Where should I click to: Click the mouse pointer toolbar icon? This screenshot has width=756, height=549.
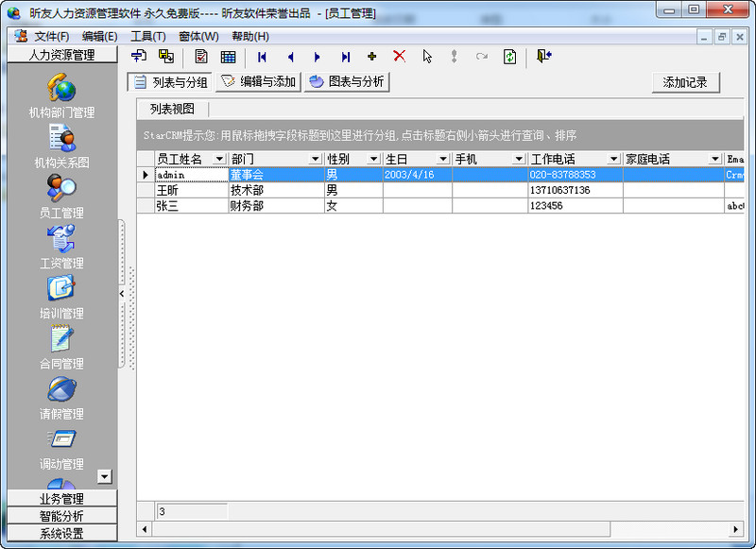[427, 57]
